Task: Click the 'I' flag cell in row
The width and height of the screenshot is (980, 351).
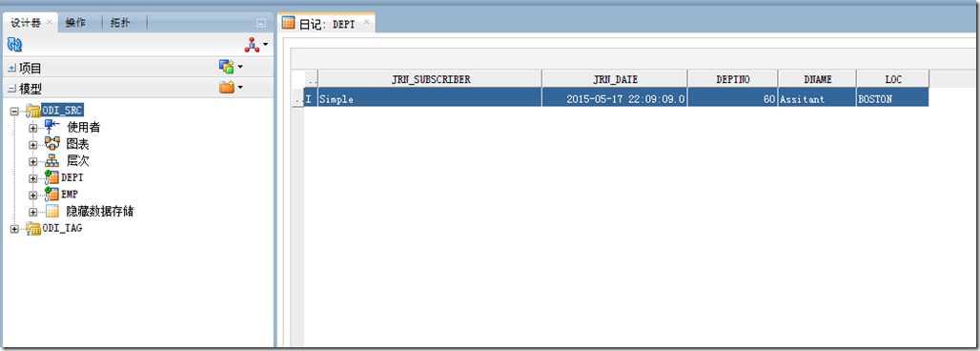Action: tap(311, 98)
